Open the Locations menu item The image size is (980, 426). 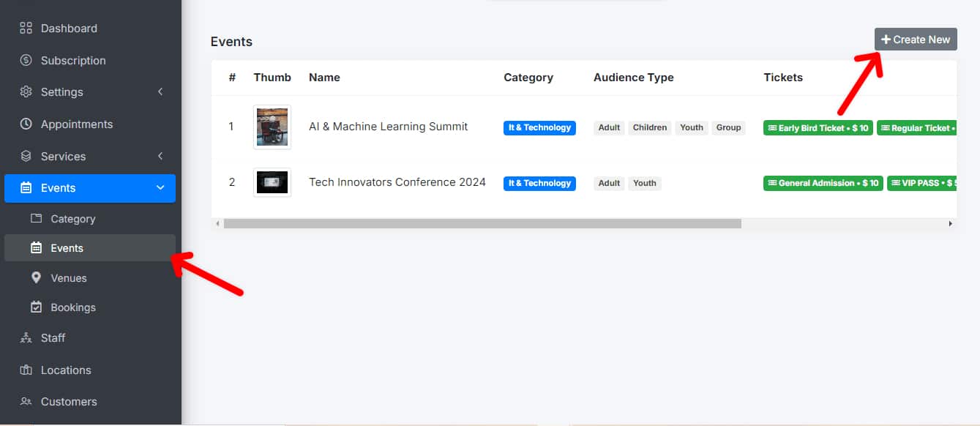point(66,370)
